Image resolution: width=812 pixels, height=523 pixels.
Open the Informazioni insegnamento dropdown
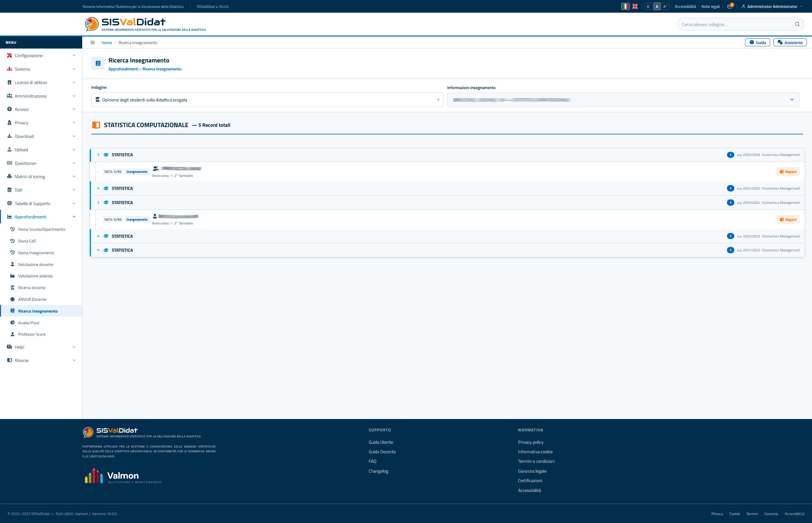pos(623,100)
